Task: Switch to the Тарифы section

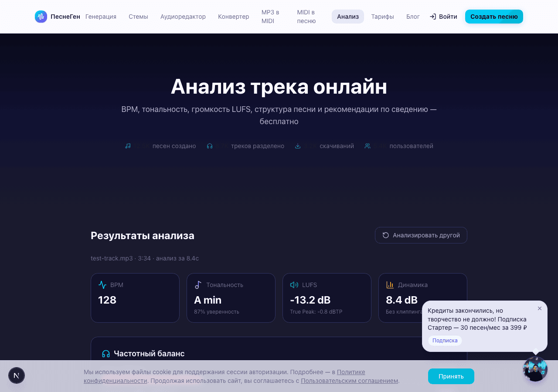Action: [382, 17]
